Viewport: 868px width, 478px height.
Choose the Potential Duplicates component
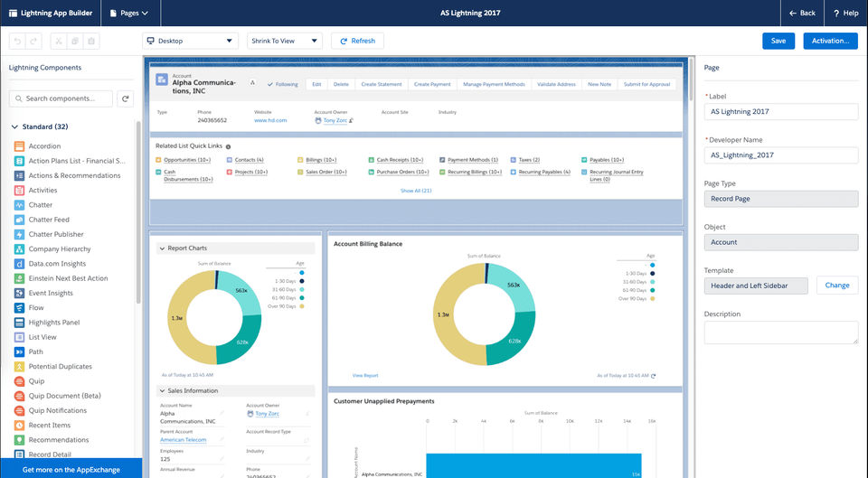(60, 366)
